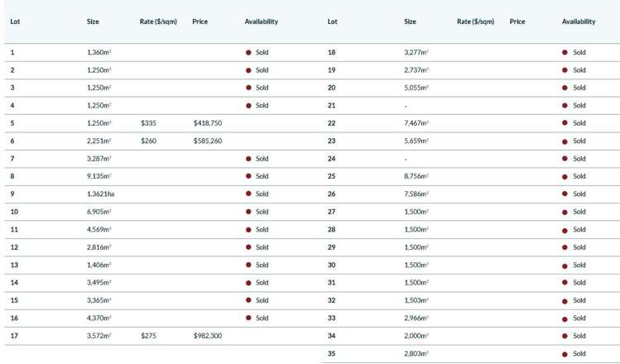Click the red sold dot for Lot 9

(248, 194)
